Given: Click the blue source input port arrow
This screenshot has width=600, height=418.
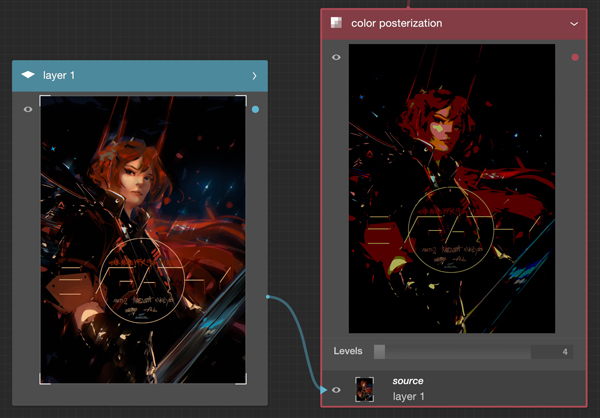Looking at the screenshot, I should (x=324, y=390).
